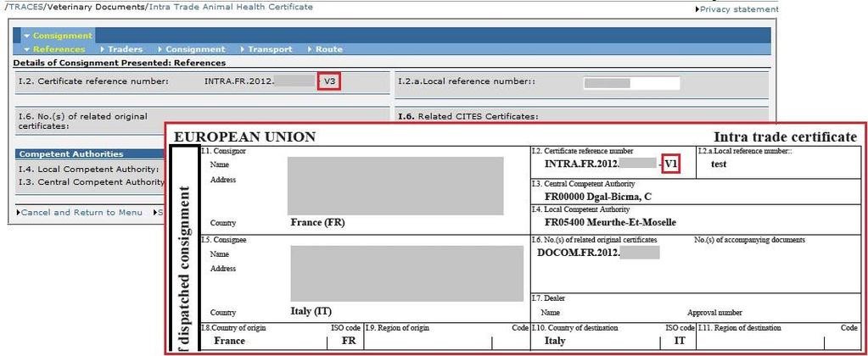The width and height of the screenshot is (868, 356).
Task: Click the 'EUROPEAN UNION' heading
Action: click(244, 136)
